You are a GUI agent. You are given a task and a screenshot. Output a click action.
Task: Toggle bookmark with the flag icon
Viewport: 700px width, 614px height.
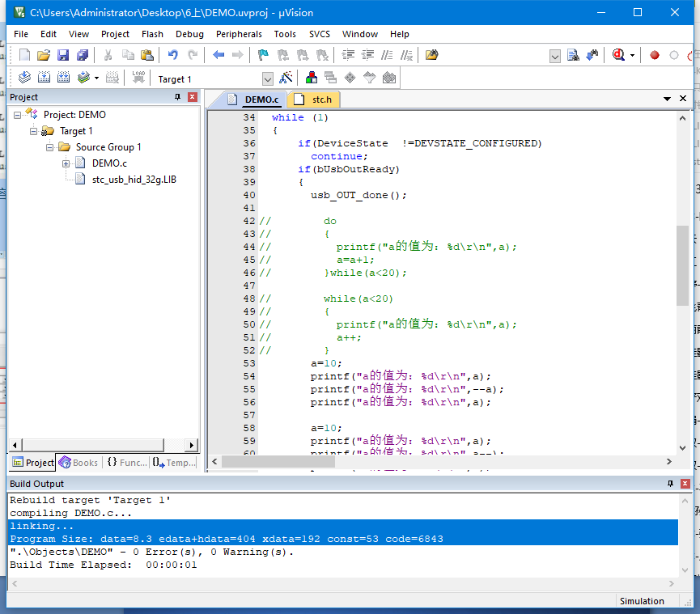(263, 55)
